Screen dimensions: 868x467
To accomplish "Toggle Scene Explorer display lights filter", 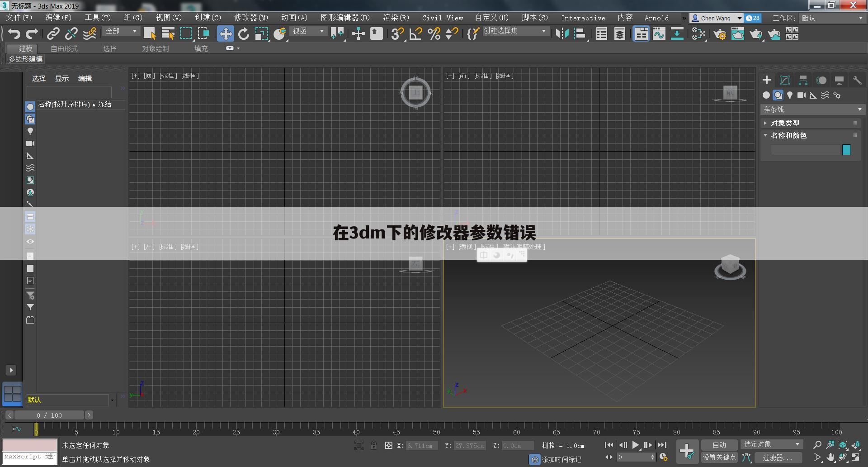I will click(30, 131).
